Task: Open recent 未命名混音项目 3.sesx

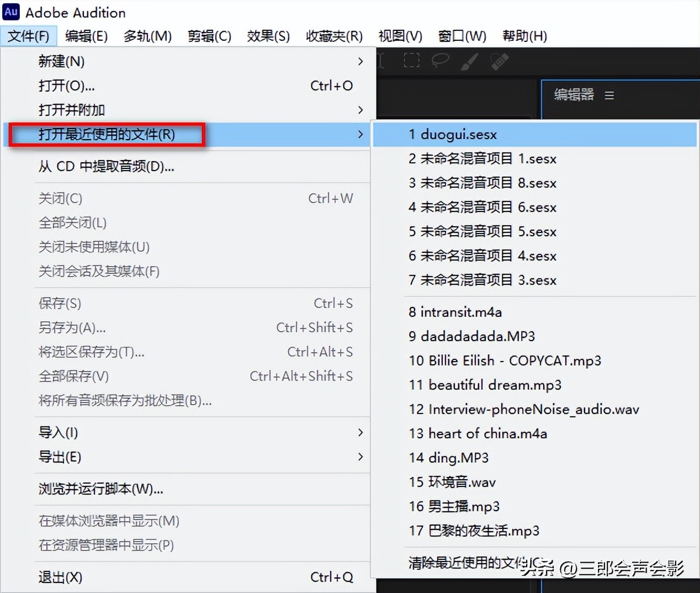Action: [x=534, y=280]
